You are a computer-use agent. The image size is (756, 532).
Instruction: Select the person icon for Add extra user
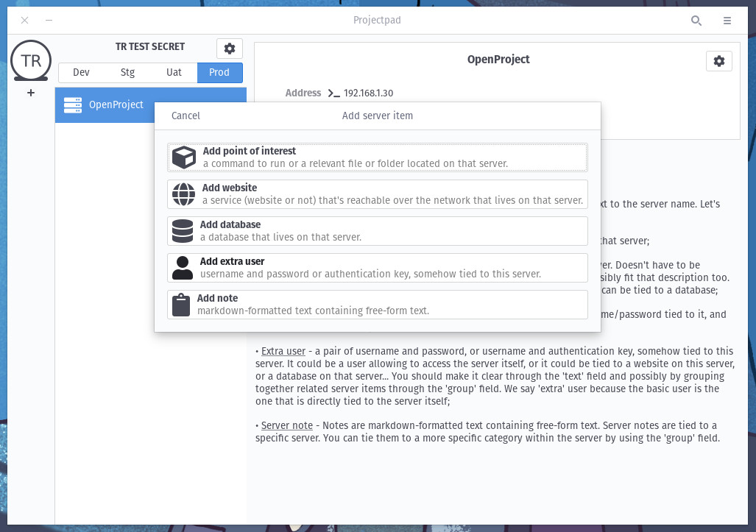(183, 267)
